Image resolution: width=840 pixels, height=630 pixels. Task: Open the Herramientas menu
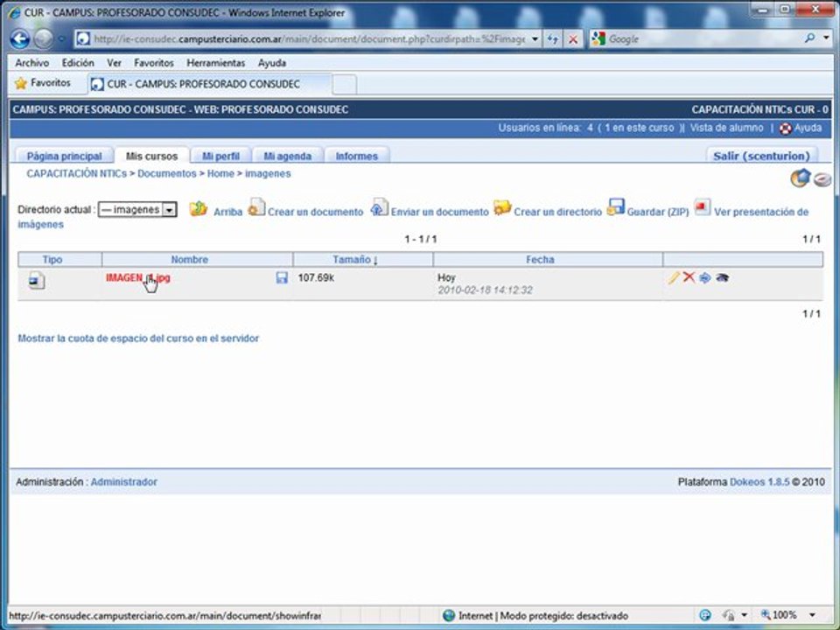coord(215,63)
